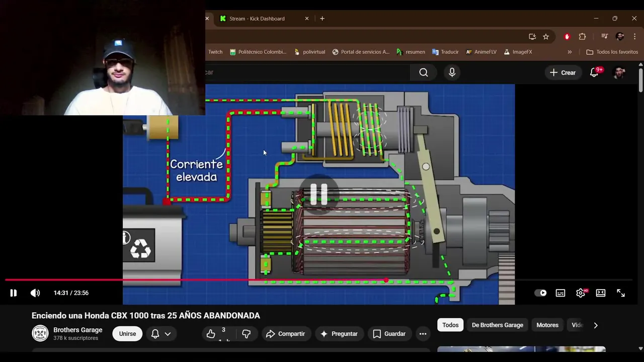The image size is (644, 362).
Task: Join the channel with Unirse
Action: pyautogui.click(x=128, y=334)
